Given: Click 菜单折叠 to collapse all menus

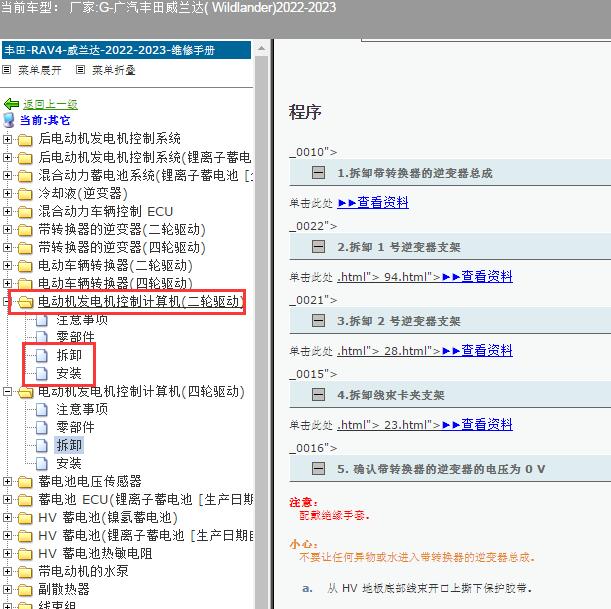Looking at the screenshot, I should 114,70.
